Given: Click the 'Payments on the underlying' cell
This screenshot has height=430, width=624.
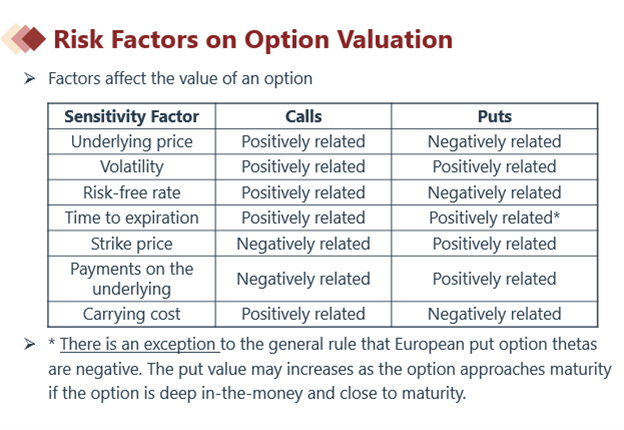Looking at the screenshot, I should click(x=131, y=279).
